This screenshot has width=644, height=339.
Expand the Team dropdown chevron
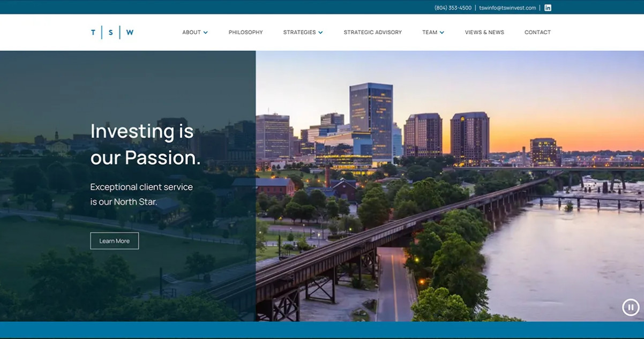pos(442,33)
